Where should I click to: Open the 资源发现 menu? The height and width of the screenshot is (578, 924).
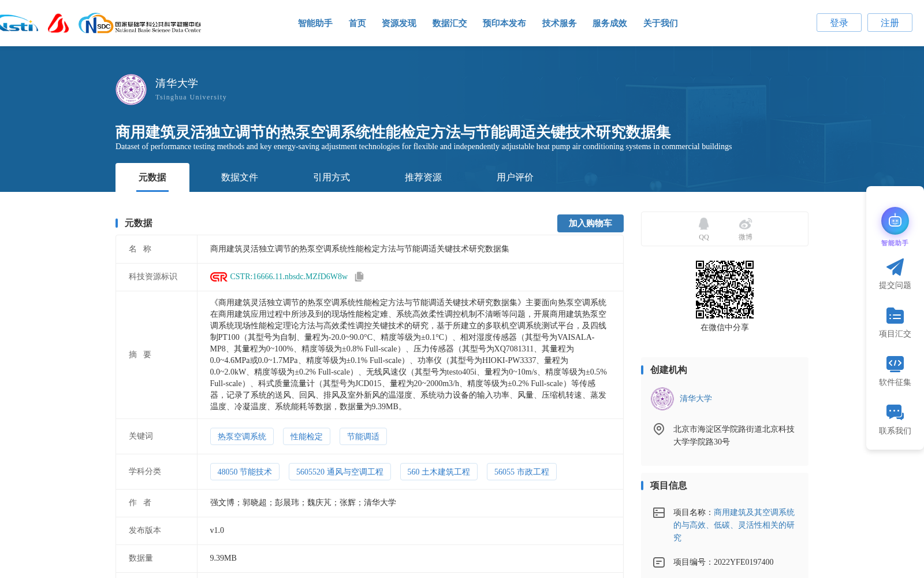[x=399, y=23]
